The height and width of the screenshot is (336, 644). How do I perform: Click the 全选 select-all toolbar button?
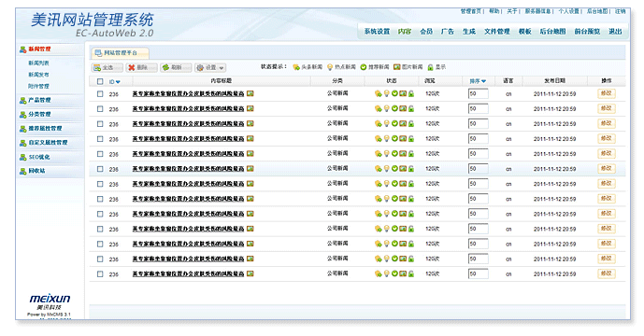click(x=107, y=68)
